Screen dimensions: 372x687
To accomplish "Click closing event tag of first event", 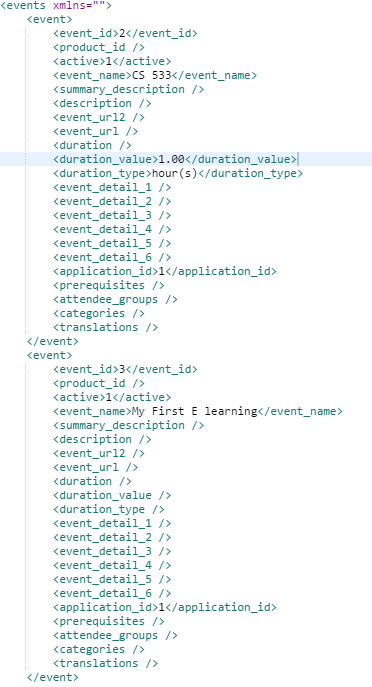I will point(53,341).
